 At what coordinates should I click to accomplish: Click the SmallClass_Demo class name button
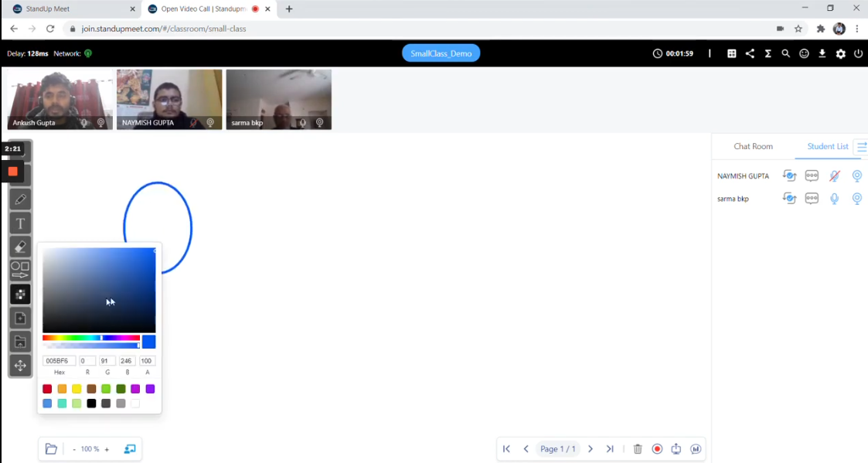pyautogui.click(x=441, y=54)
